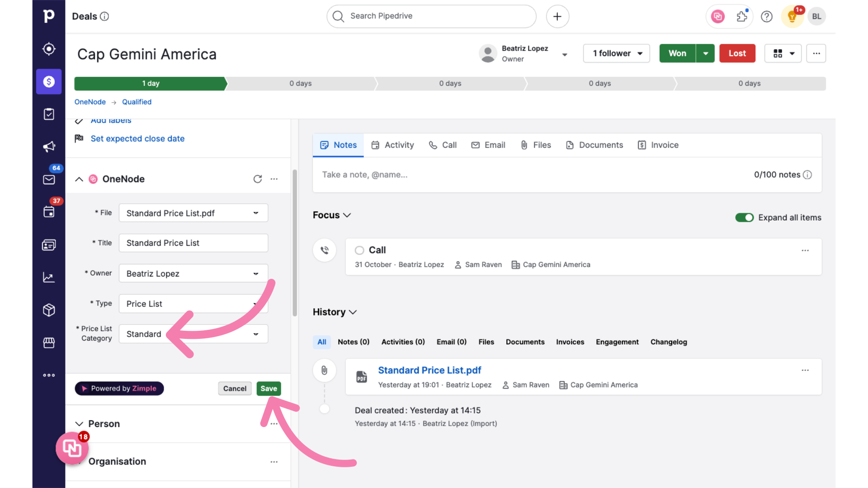868x488 pixels.
Task: Click the notes limit info icon
Action: point(807,174)
